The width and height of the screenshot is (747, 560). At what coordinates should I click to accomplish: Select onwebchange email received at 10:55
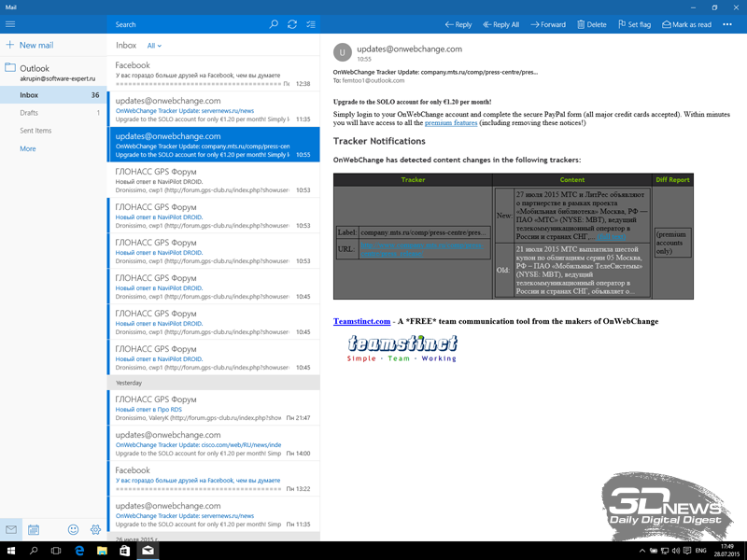pyautogui.click(x=214, y=145)
